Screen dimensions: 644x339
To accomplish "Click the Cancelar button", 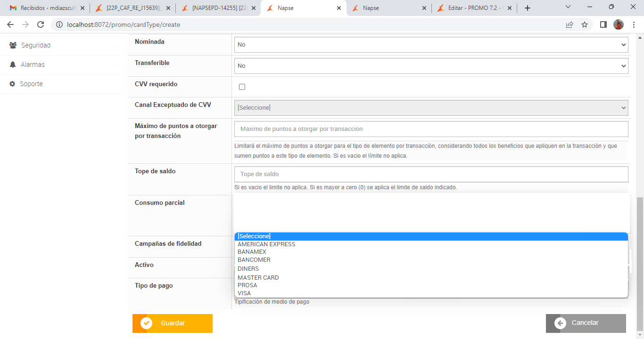I will click(586, 323).
